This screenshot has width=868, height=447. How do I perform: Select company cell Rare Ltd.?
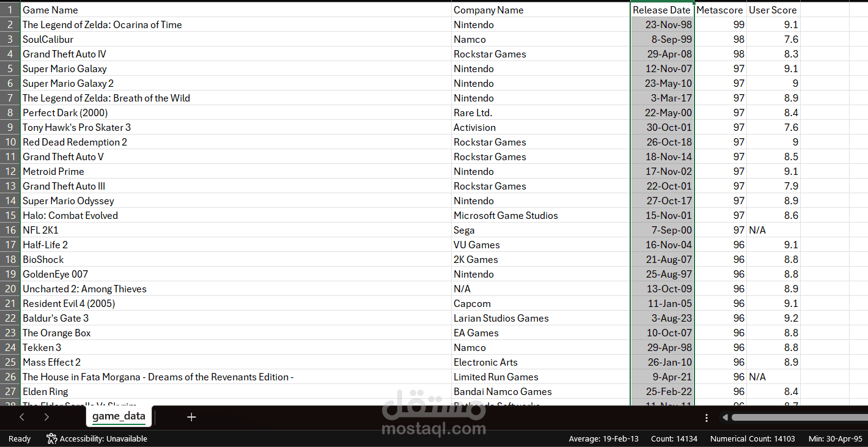tap(541, 113)
